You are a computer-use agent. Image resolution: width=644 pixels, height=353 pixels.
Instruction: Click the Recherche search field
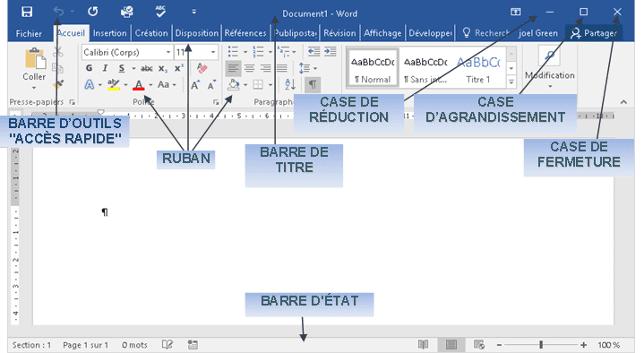click(485, 33)
